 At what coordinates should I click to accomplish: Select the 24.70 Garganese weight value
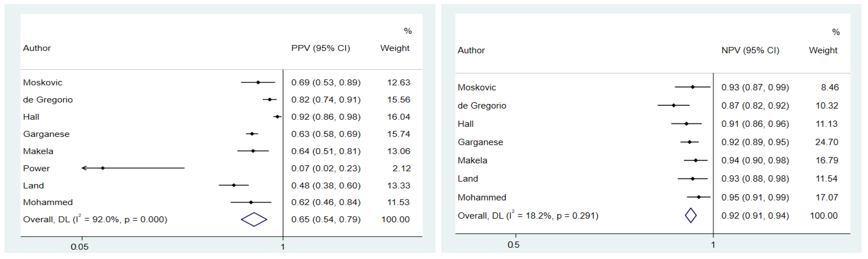[827, 142]
